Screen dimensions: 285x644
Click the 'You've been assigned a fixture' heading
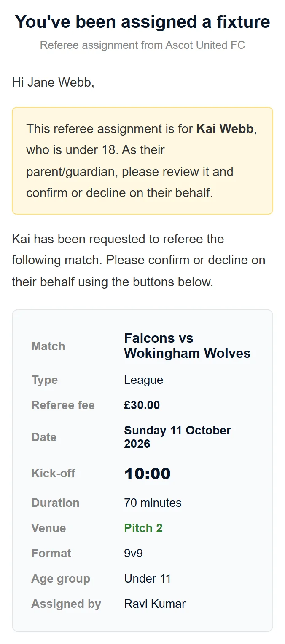[x=142, y=22]
